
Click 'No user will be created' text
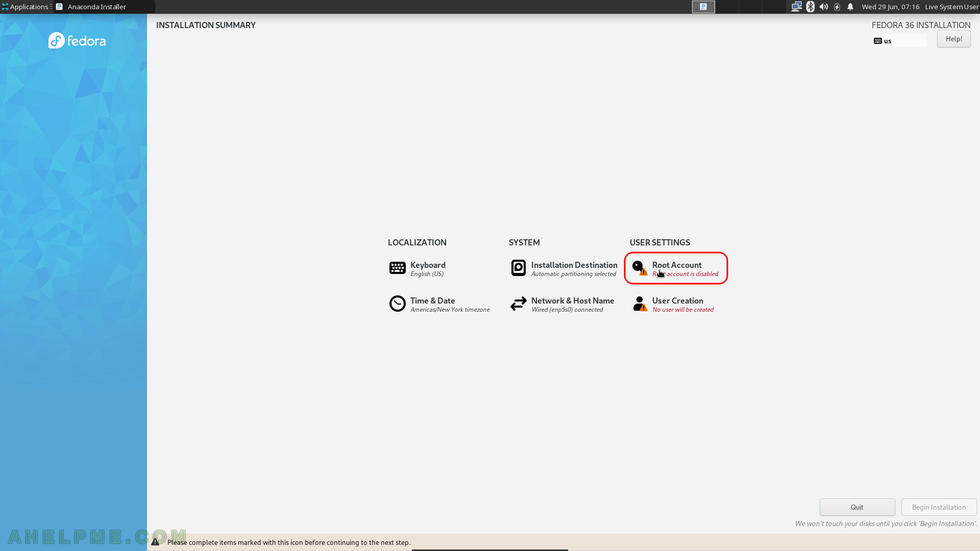coord(683,310)
